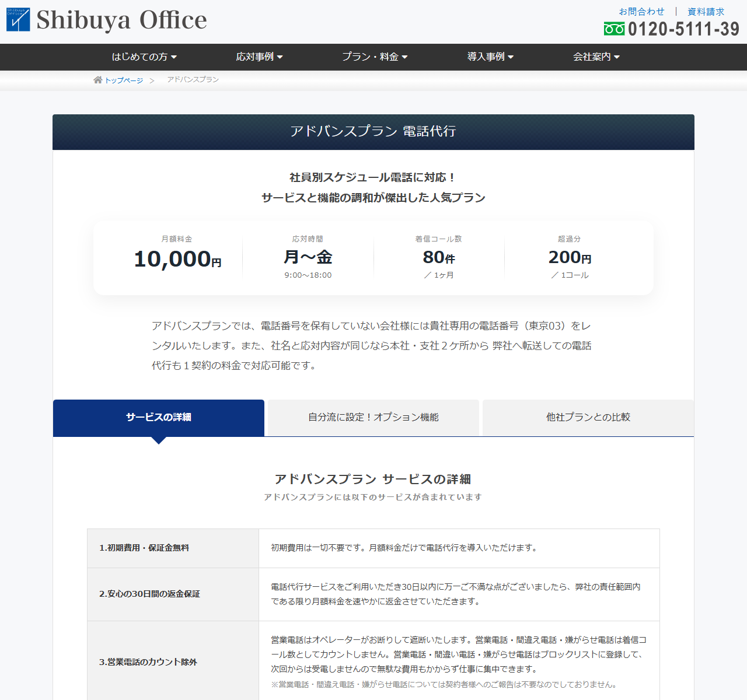Click the アドバンスプラン 電話代行 header banner
The height and width of the screenshot is (700, 747).
coord(373,132)
